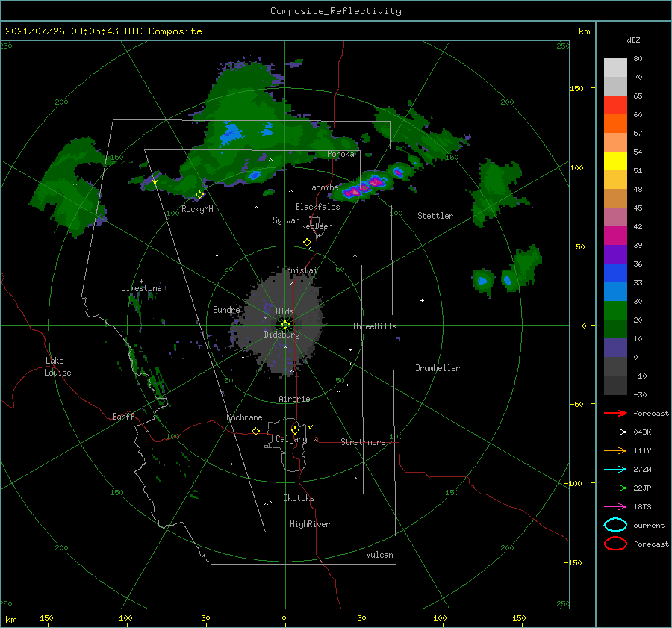672x628 pixels.
Task: Click the 51 dBZ yellow color swatch
Action: point(615,161)
